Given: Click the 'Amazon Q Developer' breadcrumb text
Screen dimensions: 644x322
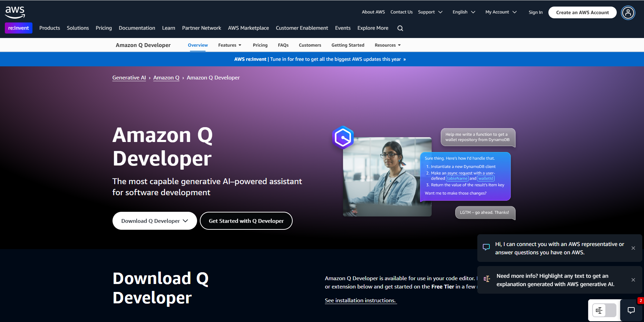Looking at the screenshot, I should pos(213,78).
